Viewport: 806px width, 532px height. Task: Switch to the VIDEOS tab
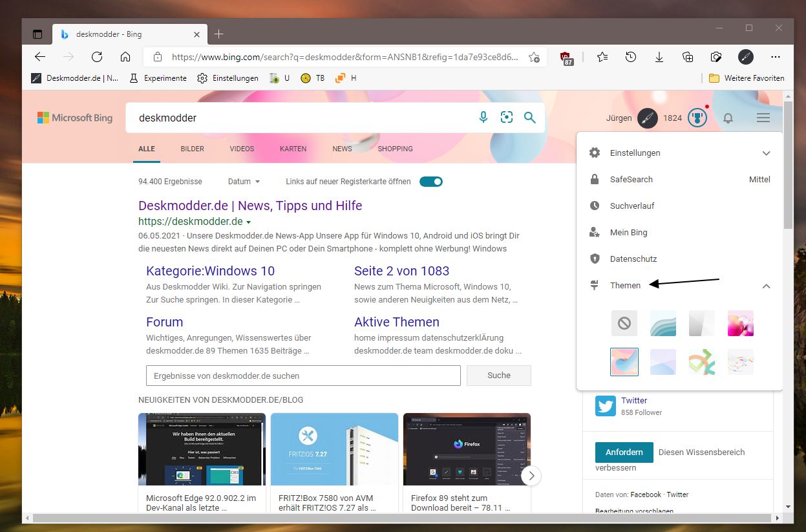click(242, 149)
